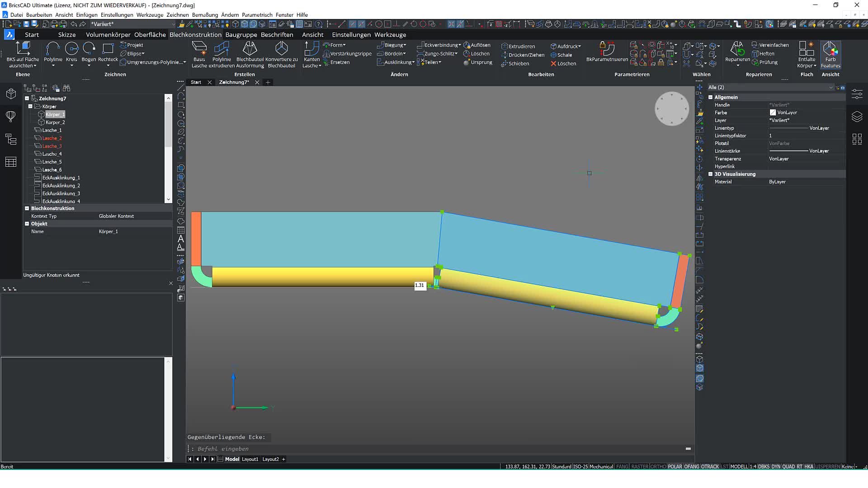Select EckAusklinkung_2 in the tree
This screenshot has width=868, height=488.
pos(61,186)
